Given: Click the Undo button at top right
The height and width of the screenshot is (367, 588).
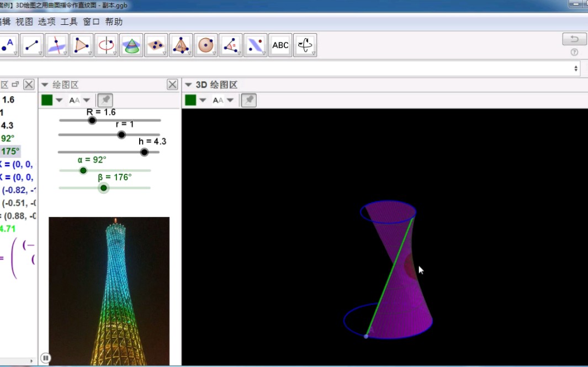Looking at the screenshot, I should point(574,39).
